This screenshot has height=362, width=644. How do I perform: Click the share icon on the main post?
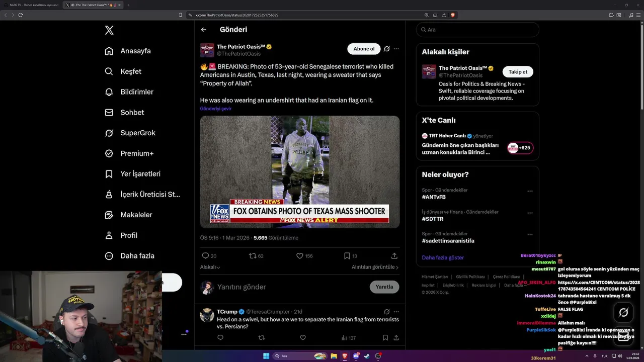point(394,256)
